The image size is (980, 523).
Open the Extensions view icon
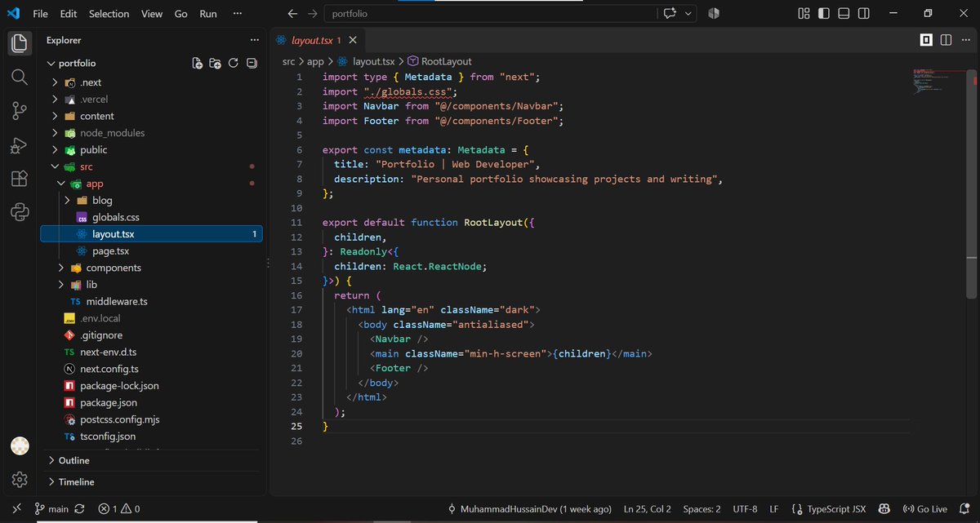(20, 180)
